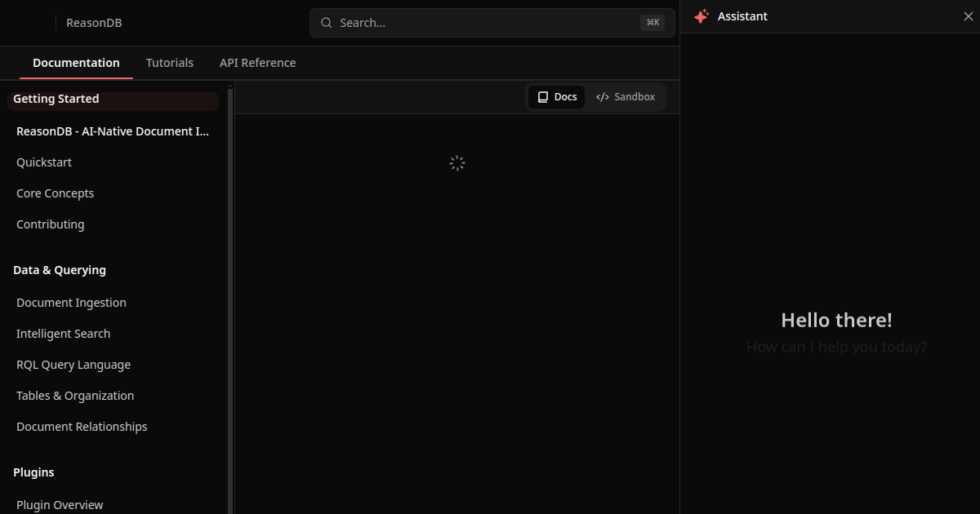Select the Docs view toggle
Viewport: 980px width, 514px height.
tap(557, 97)
